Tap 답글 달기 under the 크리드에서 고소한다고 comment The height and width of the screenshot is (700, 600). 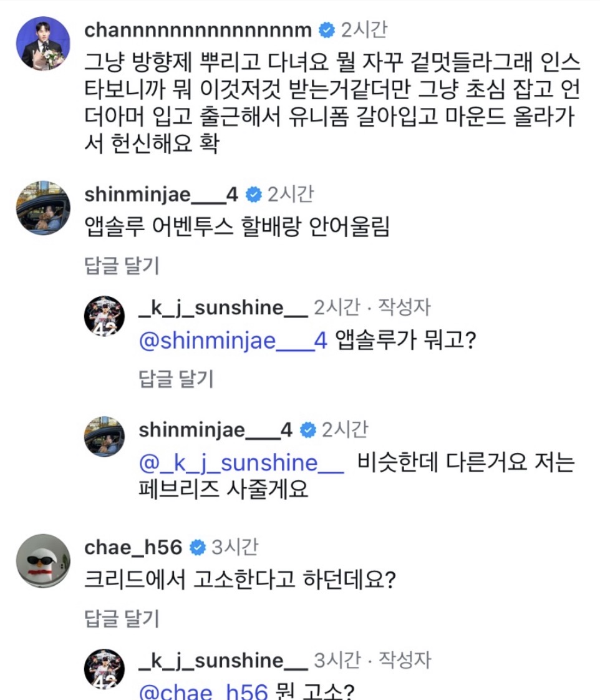pyautogui.click(x=122, y=618)
